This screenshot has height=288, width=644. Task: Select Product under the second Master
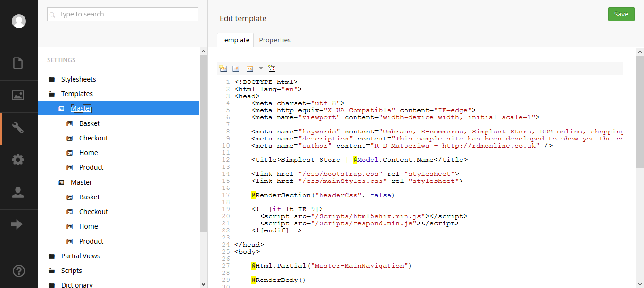click(91, 241)
